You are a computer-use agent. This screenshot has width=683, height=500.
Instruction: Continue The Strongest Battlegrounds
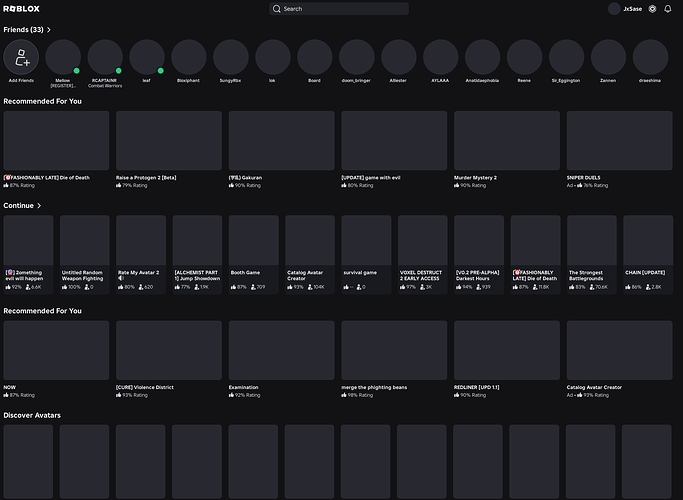tap(592, 254)
